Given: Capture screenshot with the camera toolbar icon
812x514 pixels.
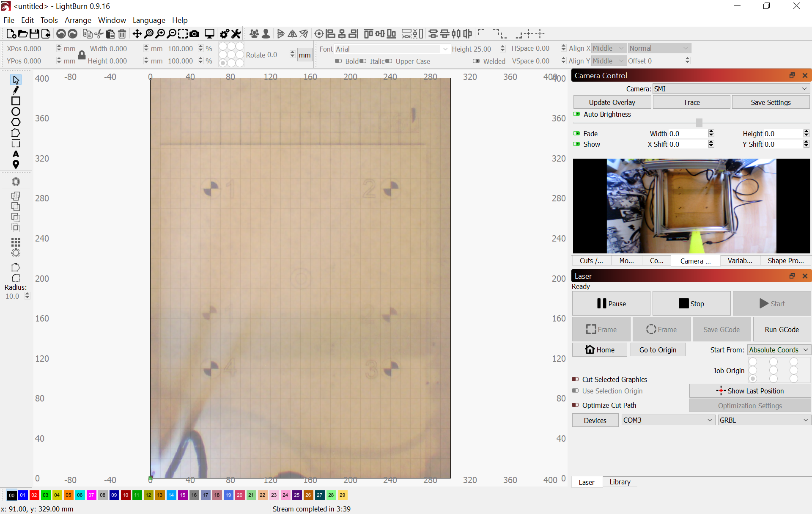Looking at the screenshot, I should pos(195,34).
